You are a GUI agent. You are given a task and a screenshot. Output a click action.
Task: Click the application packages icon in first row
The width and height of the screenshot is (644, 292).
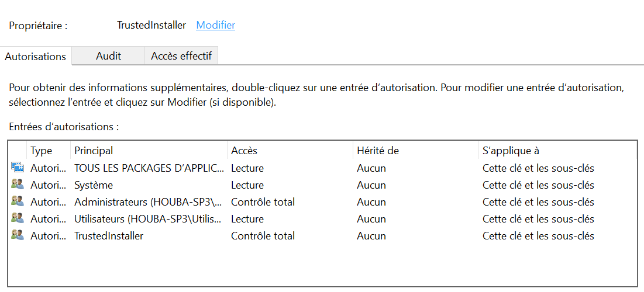17,168
